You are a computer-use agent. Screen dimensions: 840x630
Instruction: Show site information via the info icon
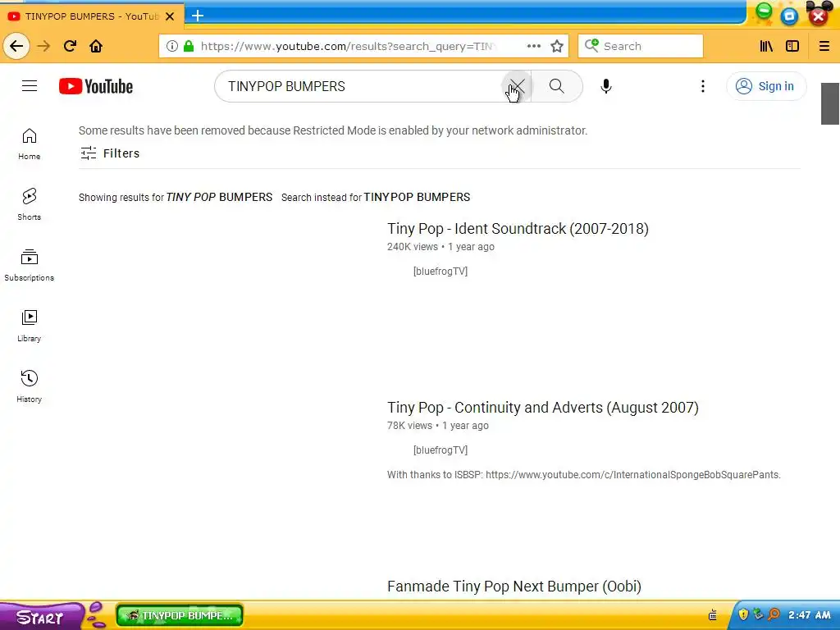(172, 46)
